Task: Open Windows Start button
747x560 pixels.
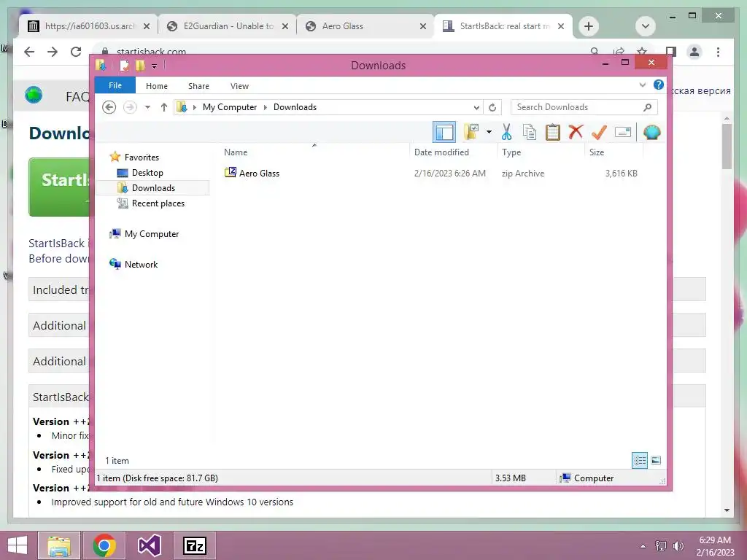Action: tap(18, 545)
